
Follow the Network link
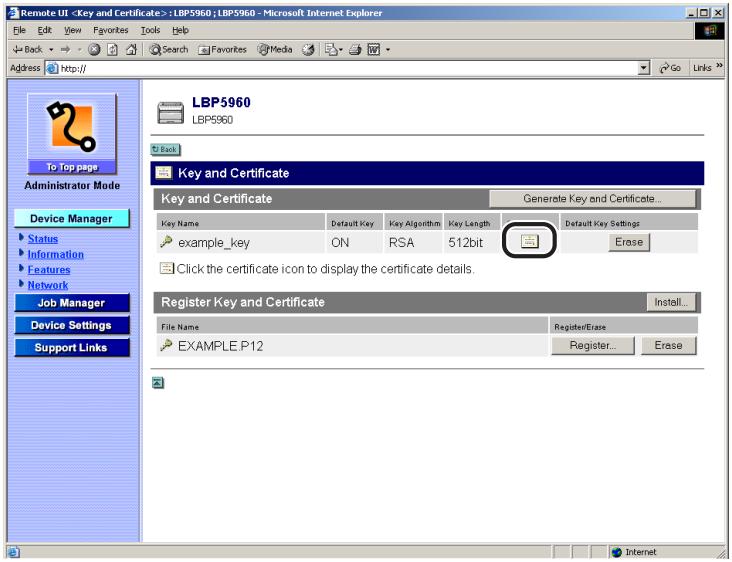48,285
